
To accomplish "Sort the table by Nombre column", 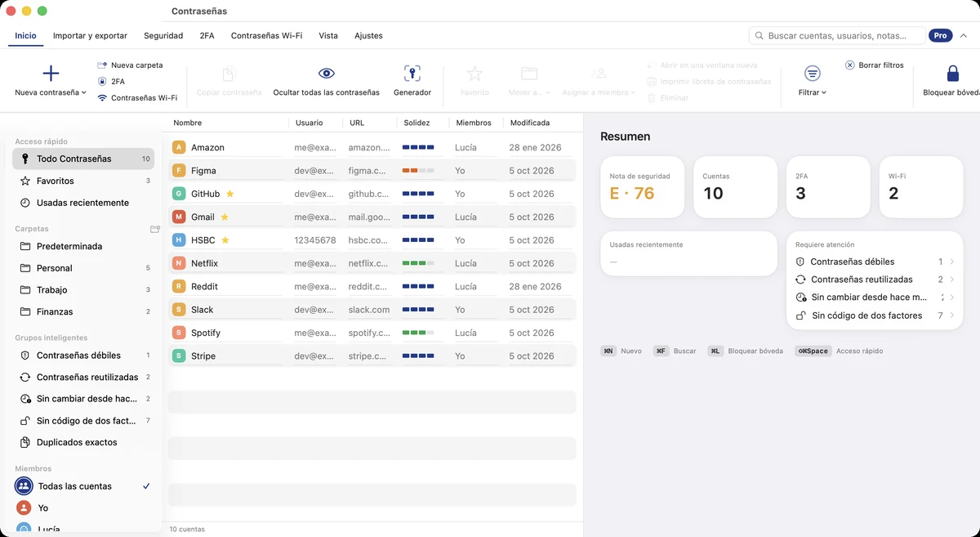I will click(x=187, y=123).
